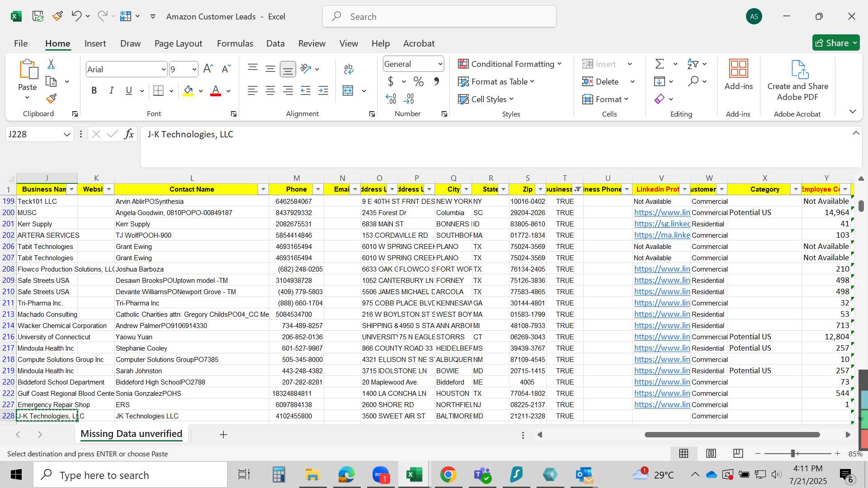Image resolution: width=868 pixels, height=488 pixels.
Task: Open Business Name column filter dropdown
Action: pos(71,189)
